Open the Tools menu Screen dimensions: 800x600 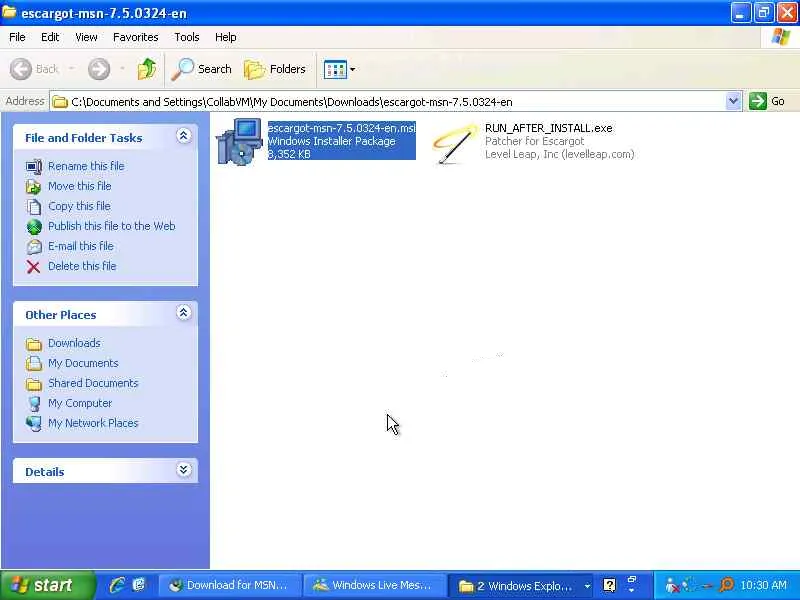pyautogui.click(x=187, y=37)
